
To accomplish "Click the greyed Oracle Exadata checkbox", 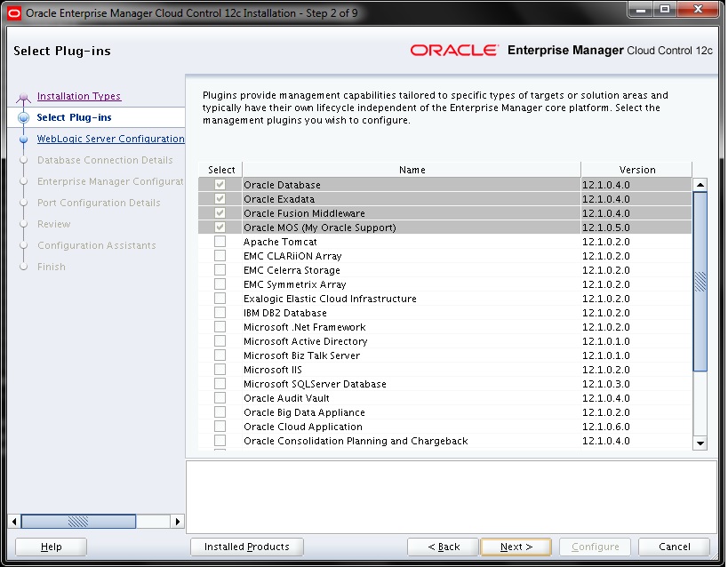I will pos(220,199).
